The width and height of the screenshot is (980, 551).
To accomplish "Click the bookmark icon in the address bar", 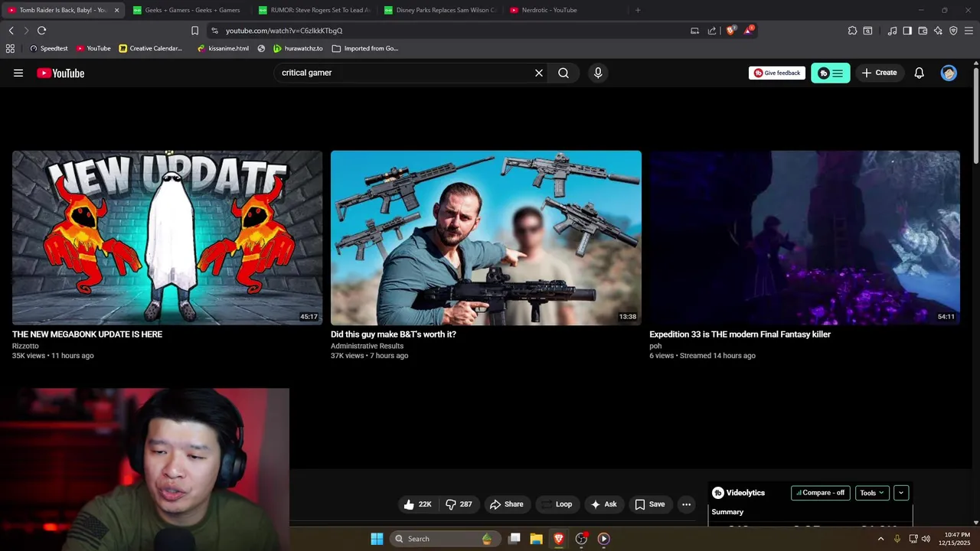I will coord(194,31).
